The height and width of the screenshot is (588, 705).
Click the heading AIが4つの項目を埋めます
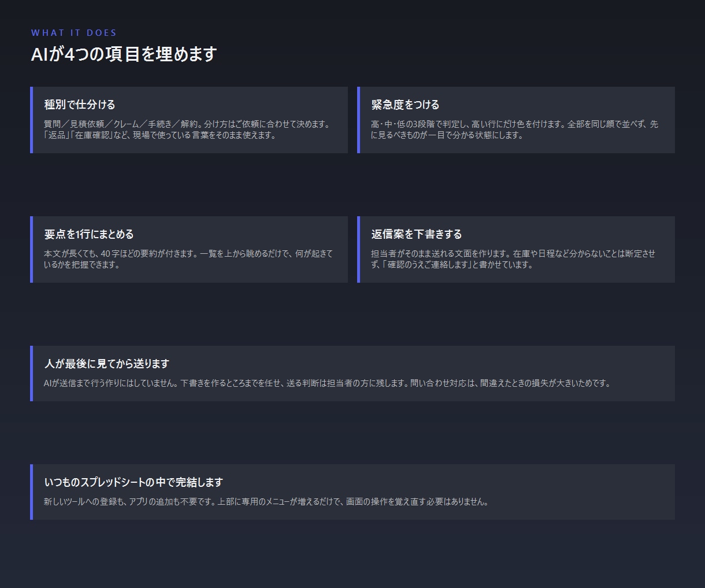pos(124,54)
